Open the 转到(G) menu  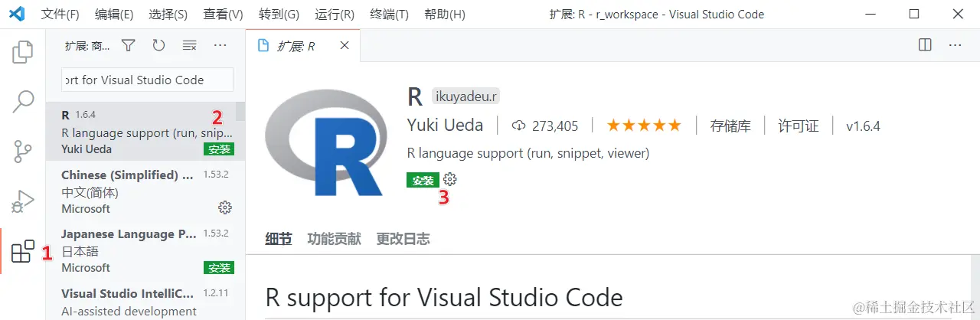[x=279, y=15]
